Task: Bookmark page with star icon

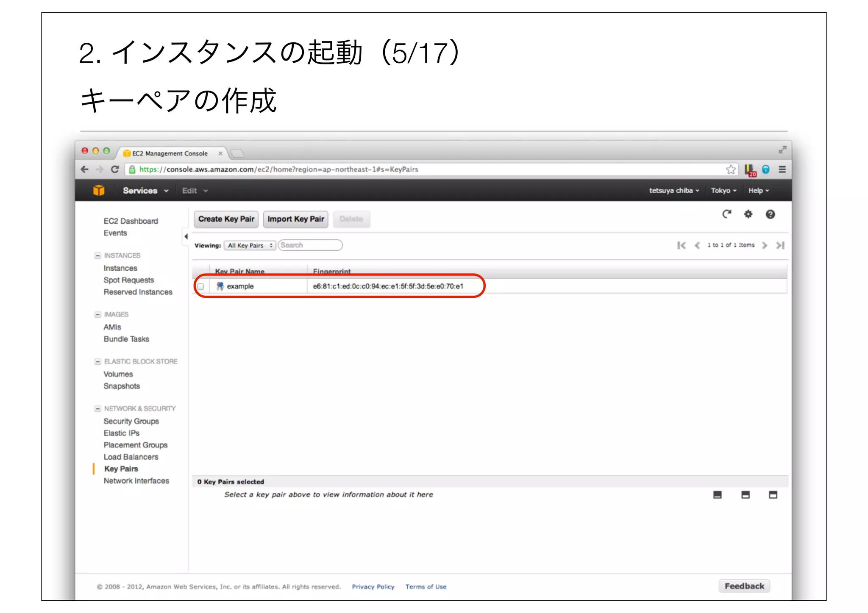Action: [x=731, y=169]
